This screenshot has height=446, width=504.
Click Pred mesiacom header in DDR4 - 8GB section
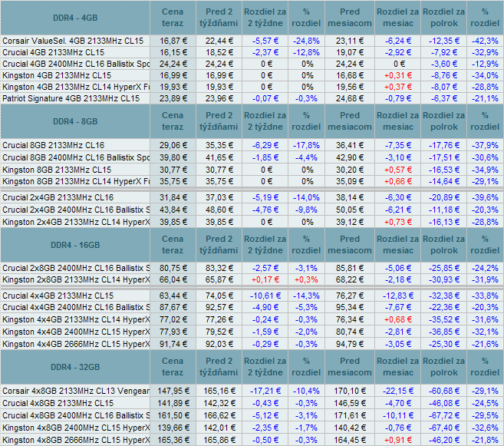pyautogui.click(x=350, y=121)
